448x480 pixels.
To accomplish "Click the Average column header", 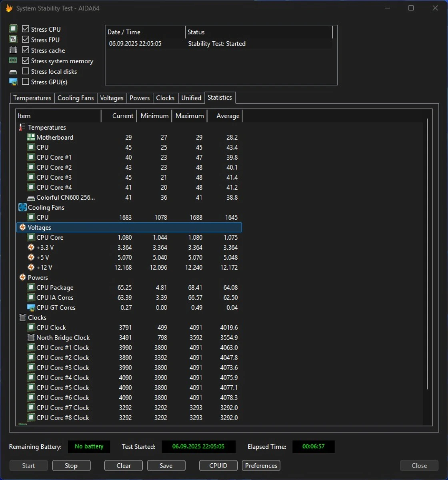I will (224, 116).
